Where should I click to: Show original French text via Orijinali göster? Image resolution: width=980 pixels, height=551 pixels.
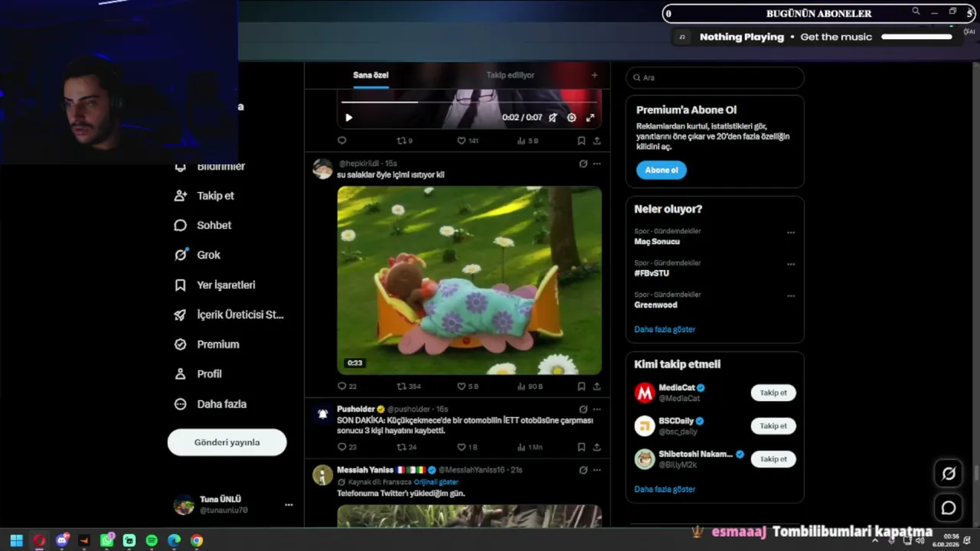pos(436,482)
